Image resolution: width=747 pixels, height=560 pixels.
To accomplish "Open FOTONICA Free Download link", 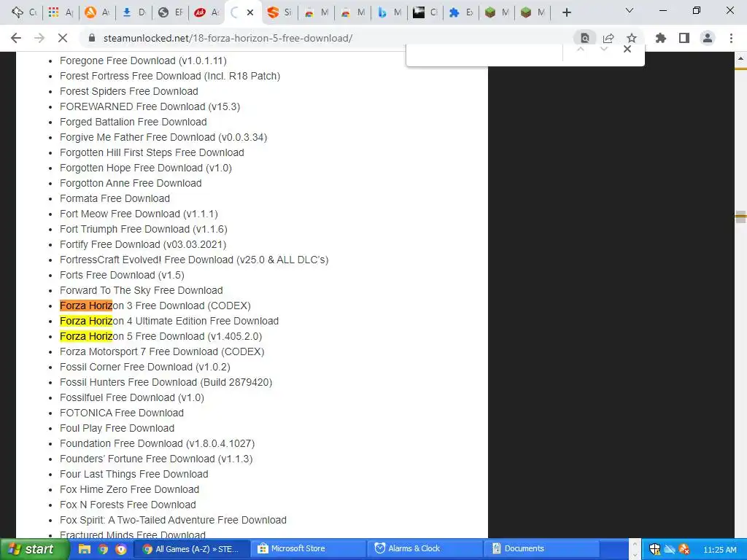I will (122, 413).
